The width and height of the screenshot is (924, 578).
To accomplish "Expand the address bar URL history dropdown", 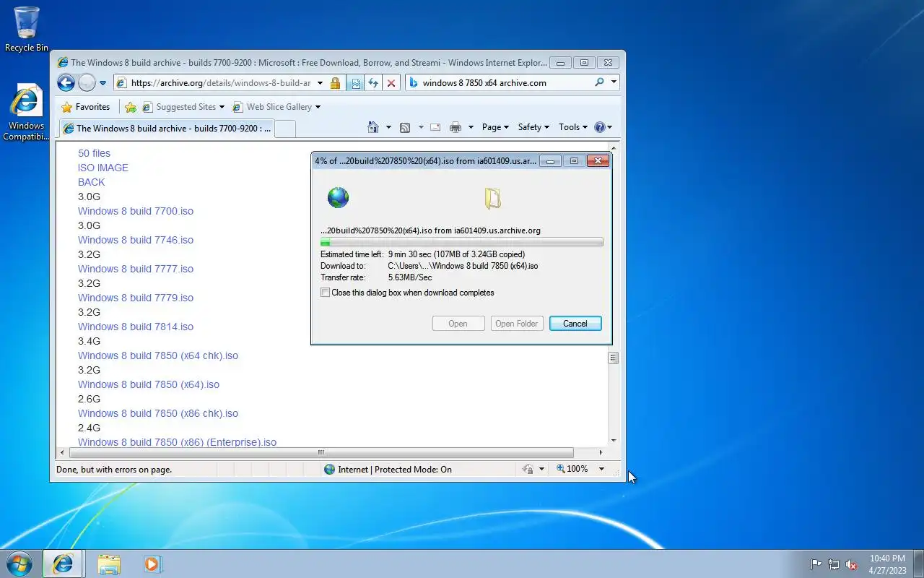I will coord(320,83).
